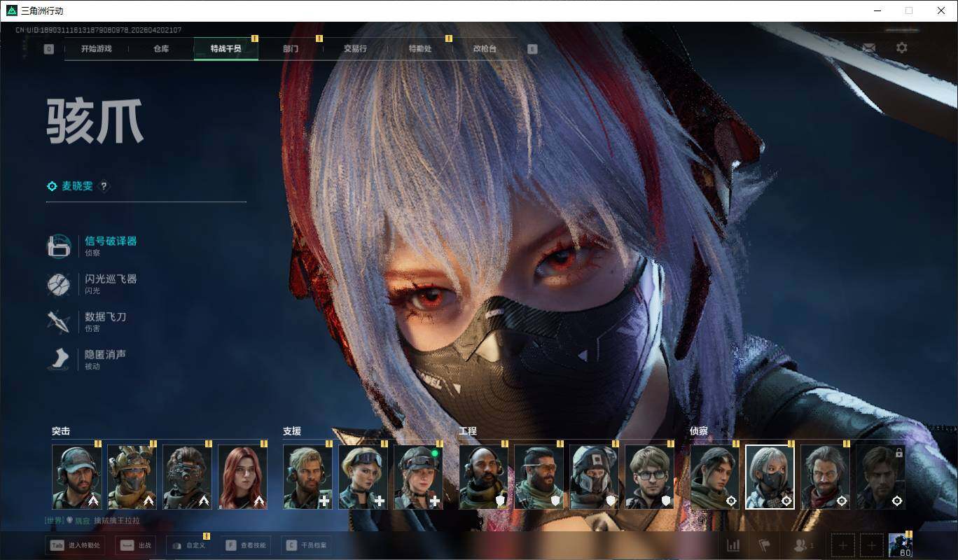The width and height of the screenshot is (958, 560).
Task: Select the helmeted masked 工程 operator
Action: 595,477
